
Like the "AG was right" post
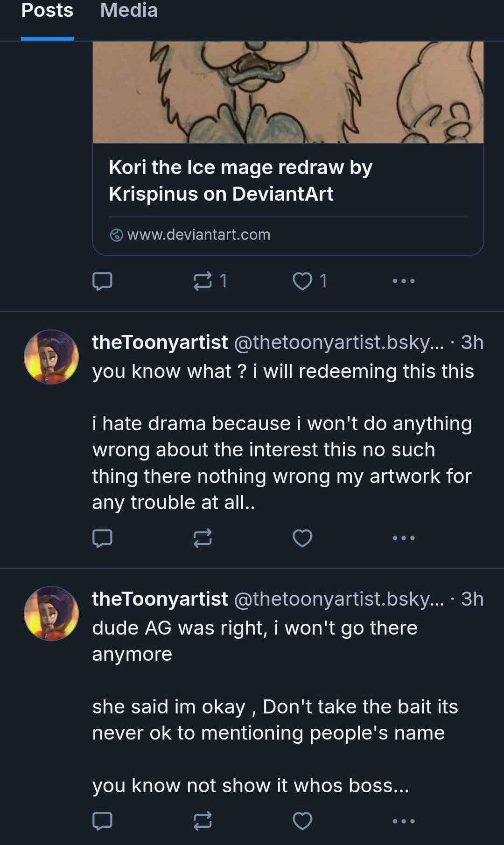click(x=302, y=821)
